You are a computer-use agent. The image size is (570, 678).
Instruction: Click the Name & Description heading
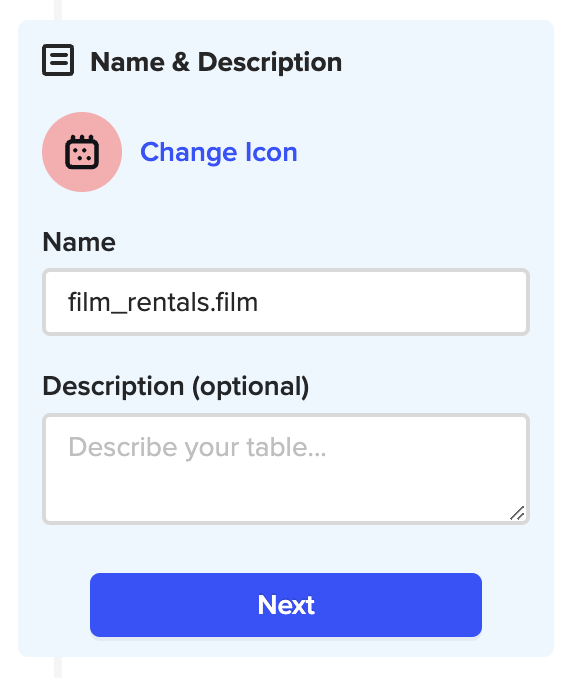216,62
